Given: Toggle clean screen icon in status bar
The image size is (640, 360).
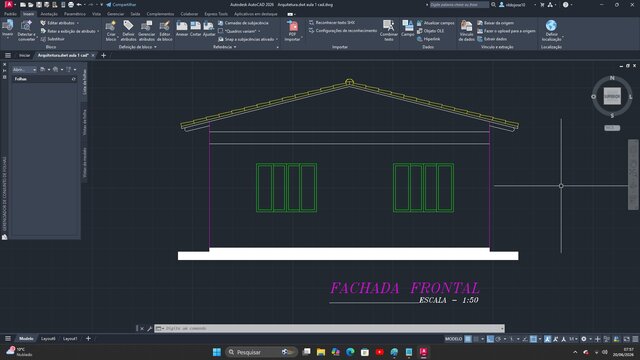Looking at the screenshot, I should (627, 339).
